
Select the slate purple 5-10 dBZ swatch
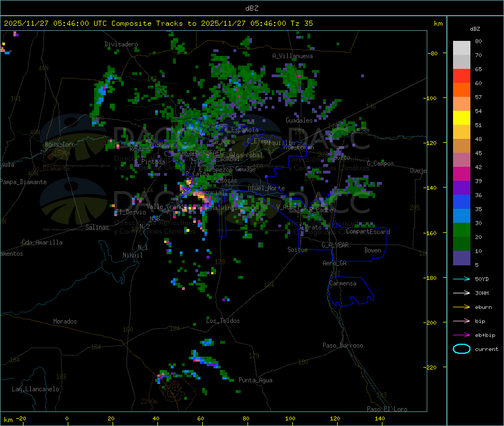[x=461, y=258]
